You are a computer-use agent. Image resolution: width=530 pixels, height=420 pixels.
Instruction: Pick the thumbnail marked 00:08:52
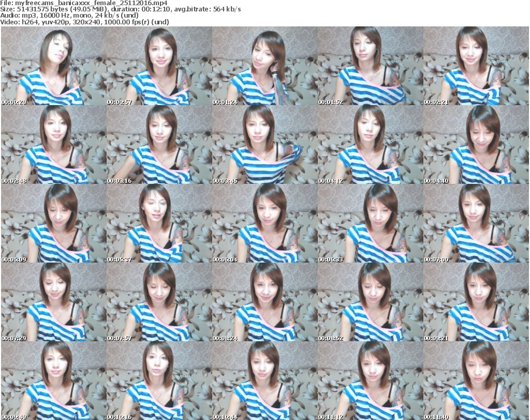point(371,302)
